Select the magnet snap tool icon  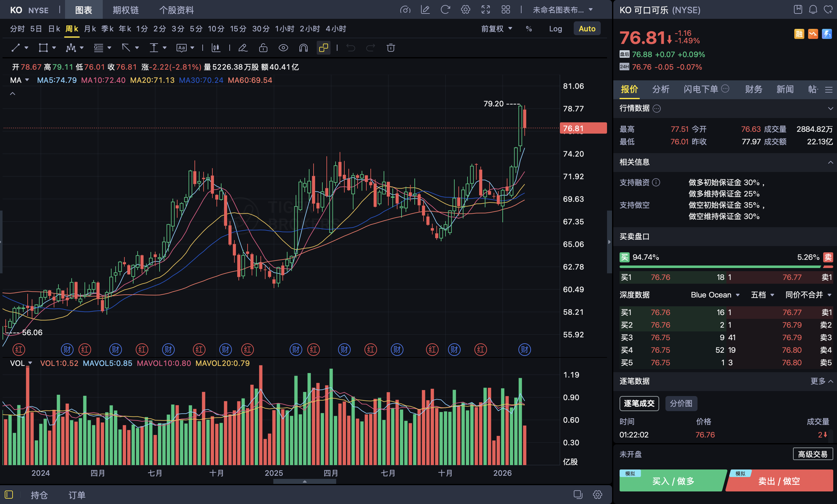pyautogui.click(x=303, y=48)
